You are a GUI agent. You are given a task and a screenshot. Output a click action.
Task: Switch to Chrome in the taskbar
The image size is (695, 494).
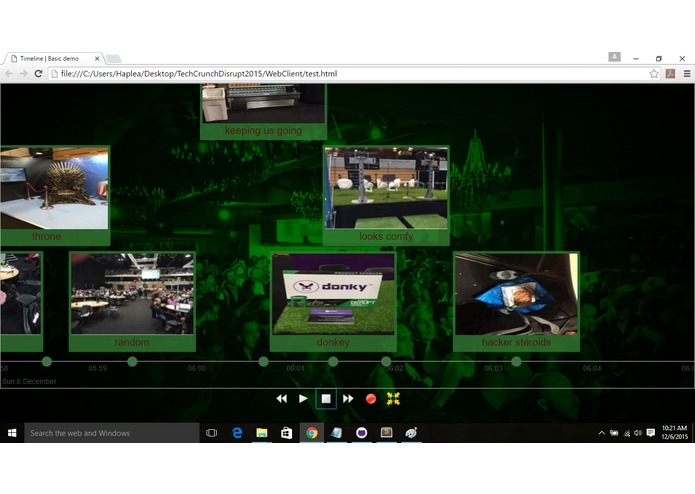tap(312, 433)
